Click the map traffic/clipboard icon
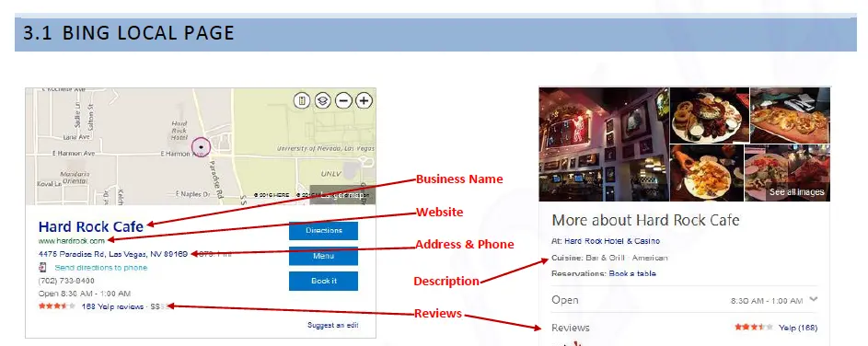Image resolution: width=868 pixels, height=346 pixels. pos(302,100)
